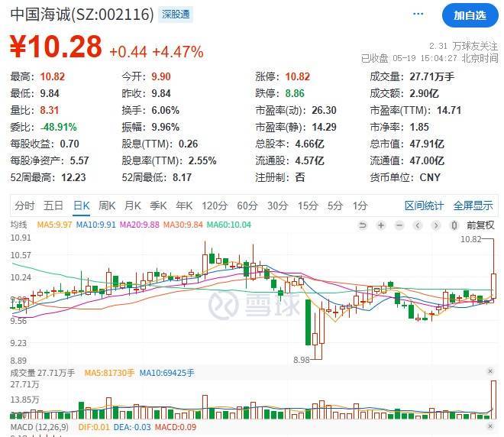Click 全屏显示 to view chart fullscreen
Screen dimensions: 504x437
coord(473,206)
